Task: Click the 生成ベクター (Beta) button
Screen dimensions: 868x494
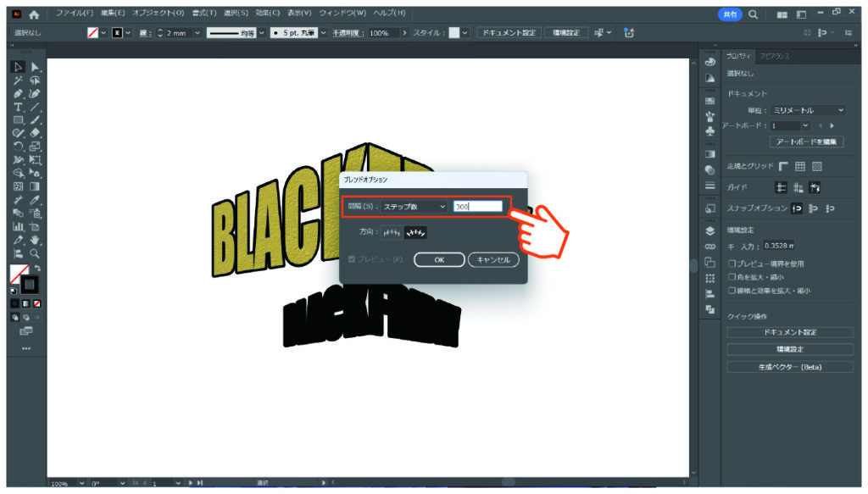Action: (790, 367)
